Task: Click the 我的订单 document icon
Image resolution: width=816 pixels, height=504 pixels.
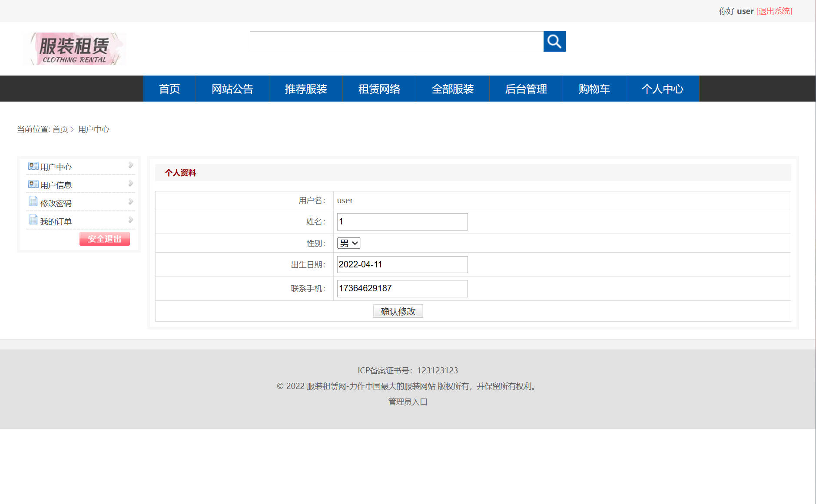Action: tap(33, 220)
